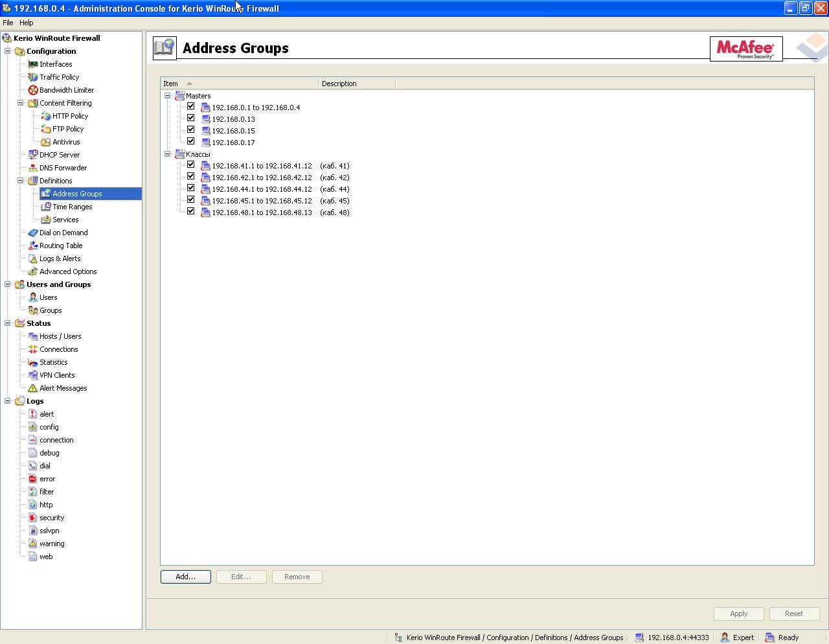Collapse the Content Filtering node
Screen dimensions: 829x644
click(x=21, y=103)
